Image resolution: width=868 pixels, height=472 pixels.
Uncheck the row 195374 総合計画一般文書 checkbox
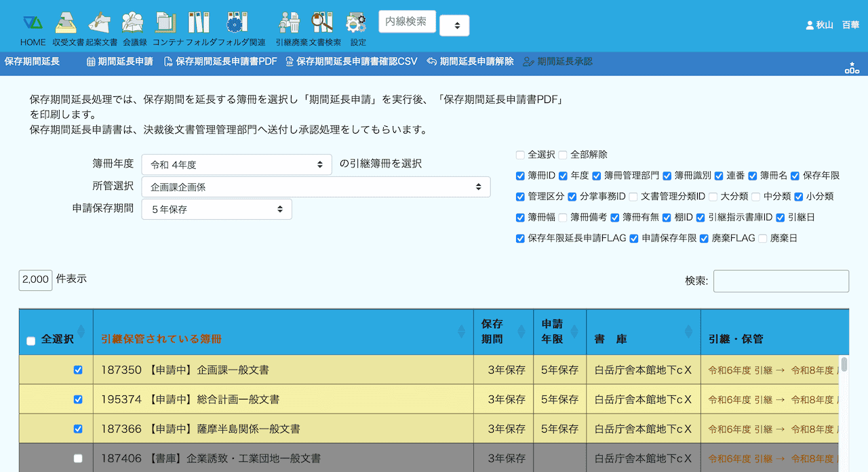coord(78,399)
